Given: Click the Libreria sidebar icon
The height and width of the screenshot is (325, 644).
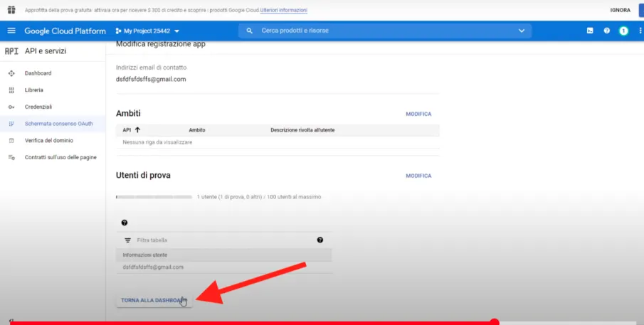Looking at the screenshot, I should (x=11, y=90).
